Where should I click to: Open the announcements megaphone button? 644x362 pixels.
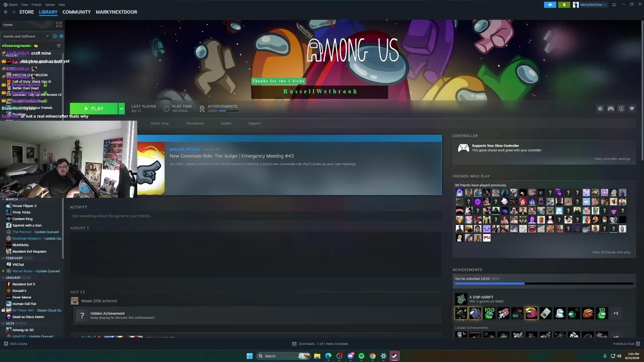click(x=550, y=5)
